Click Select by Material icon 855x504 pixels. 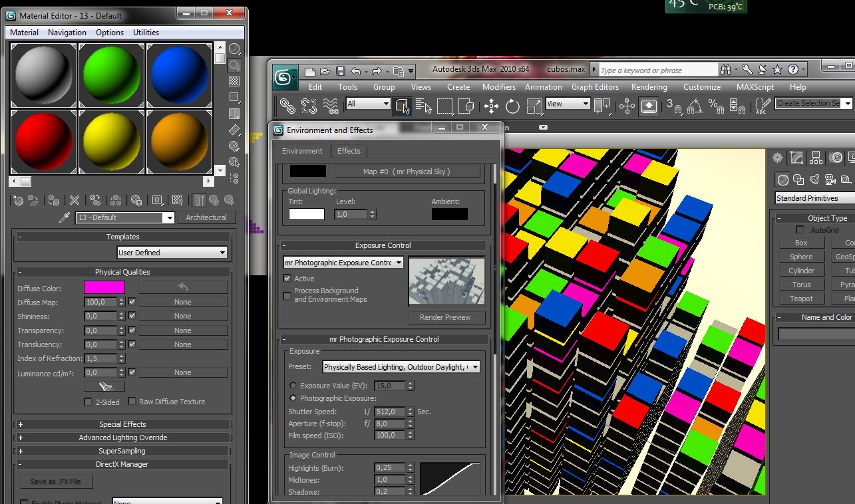pyautogui.click(x=234, y=162)
